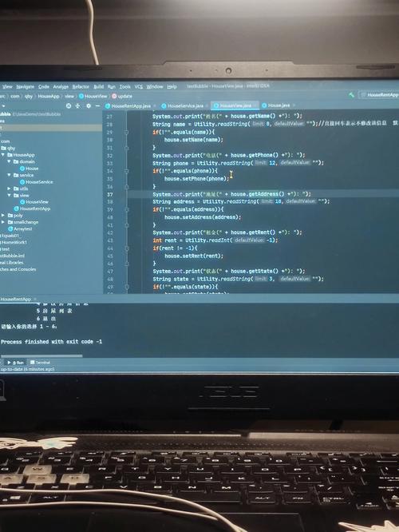Select qby package in project tree
The width and height of the screenshot is (399, 532).
[x=9, y=149]
